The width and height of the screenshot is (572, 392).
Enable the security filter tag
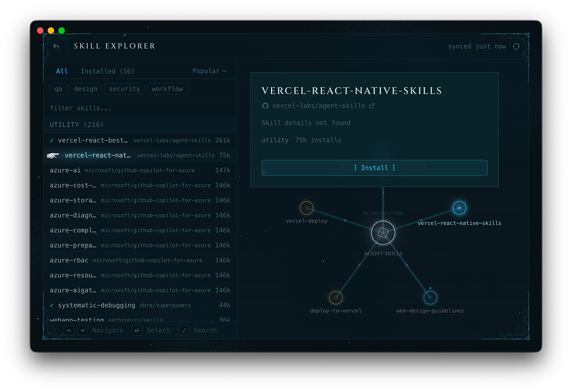click(124, 89)
